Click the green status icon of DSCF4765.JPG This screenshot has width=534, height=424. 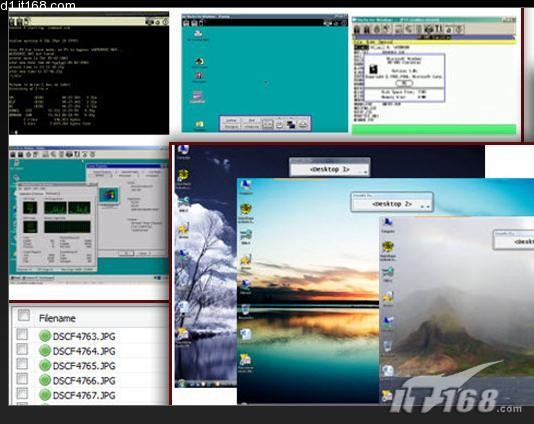(45, 365)
